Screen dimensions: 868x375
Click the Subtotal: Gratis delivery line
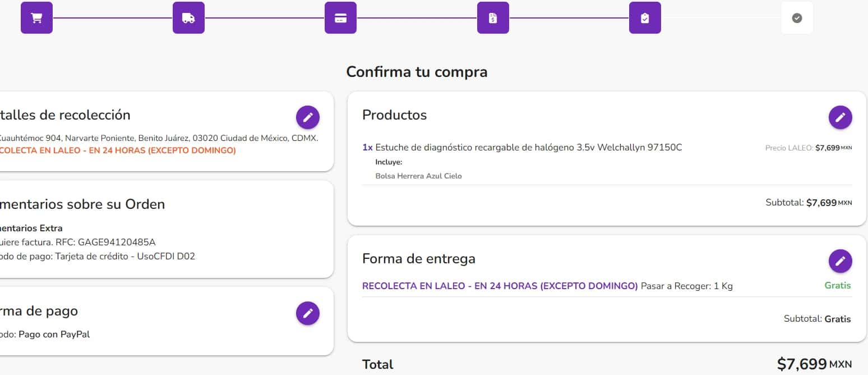click(x=817, y=319)
